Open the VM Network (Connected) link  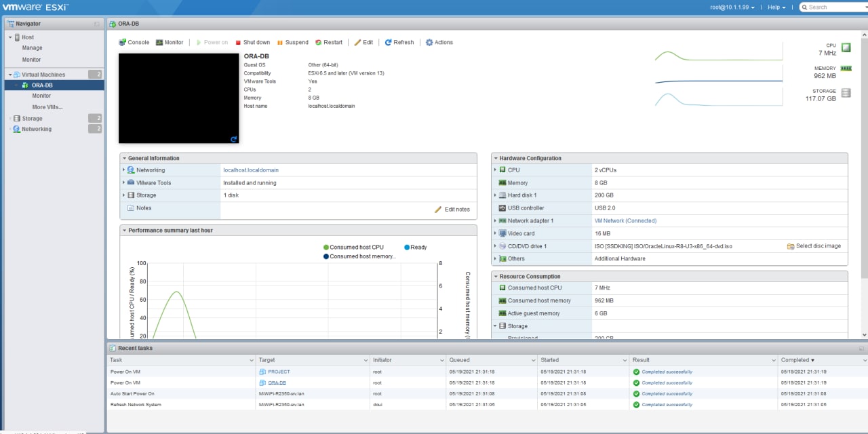click(625, 220)
